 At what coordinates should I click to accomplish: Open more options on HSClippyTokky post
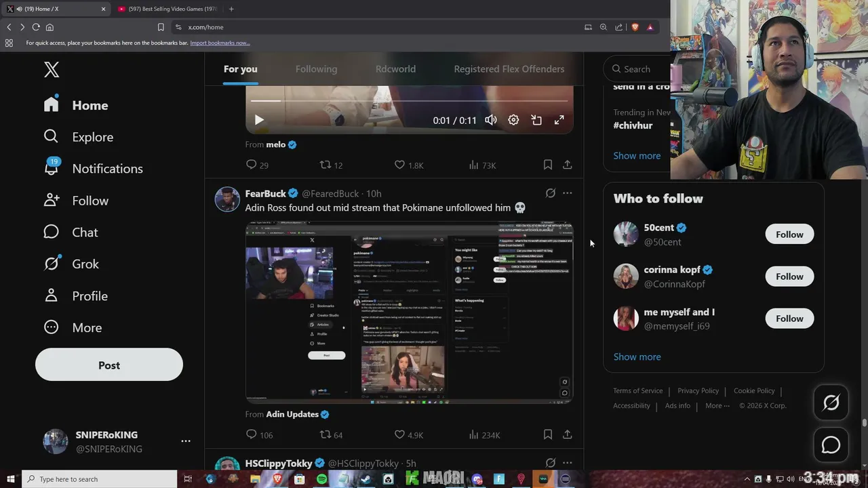tap(568, 463)
